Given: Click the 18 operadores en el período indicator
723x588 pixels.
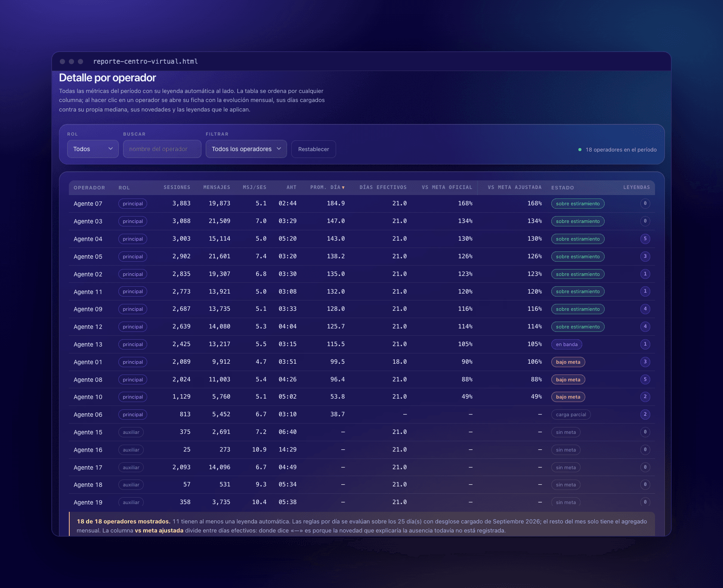Looking at the screenshot, I should point(617,150).
